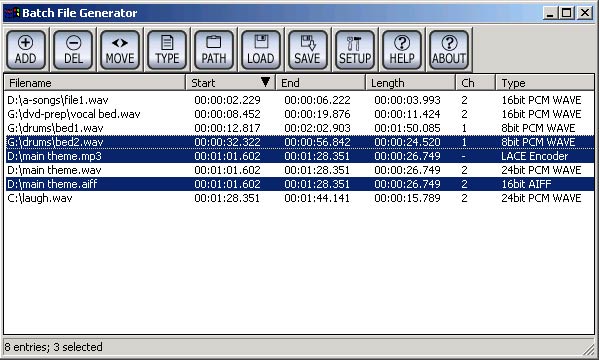Viewport: 599px width, 360px height.
Task: Sort by the Filename column header
Action: coord(95,83)
